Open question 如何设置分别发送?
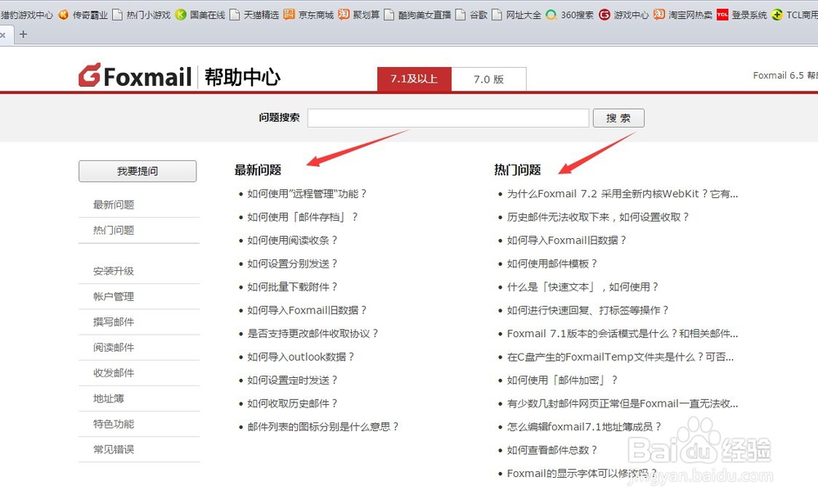Image resolution: width=818 pixels, height=504 pixels. 292,264
